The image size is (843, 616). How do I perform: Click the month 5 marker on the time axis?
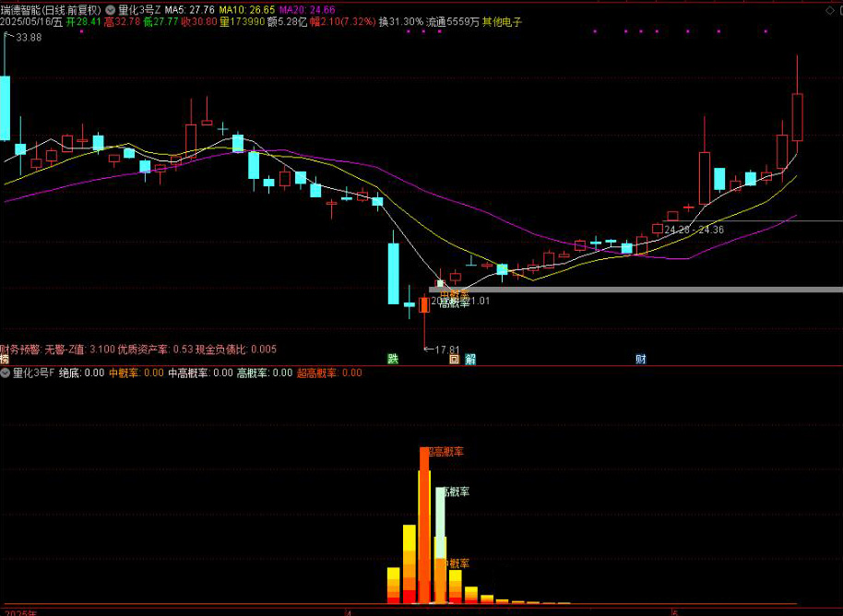(x=676, y=613)
